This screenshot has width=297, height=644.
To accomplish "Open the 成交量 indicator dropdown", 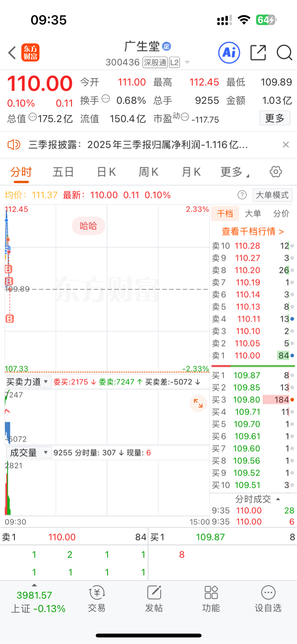I will tap(29, 453).
